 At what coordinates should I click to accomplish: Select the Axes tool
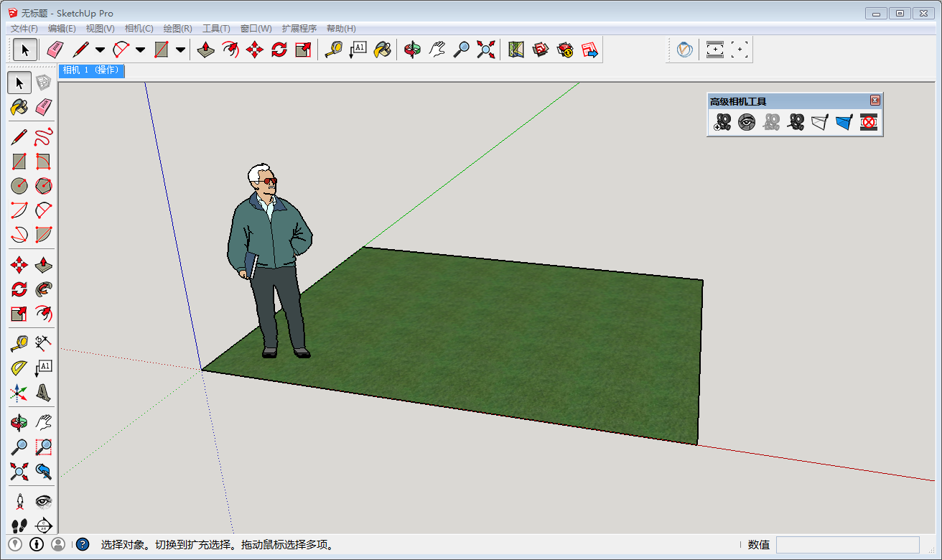click(19, 392)
